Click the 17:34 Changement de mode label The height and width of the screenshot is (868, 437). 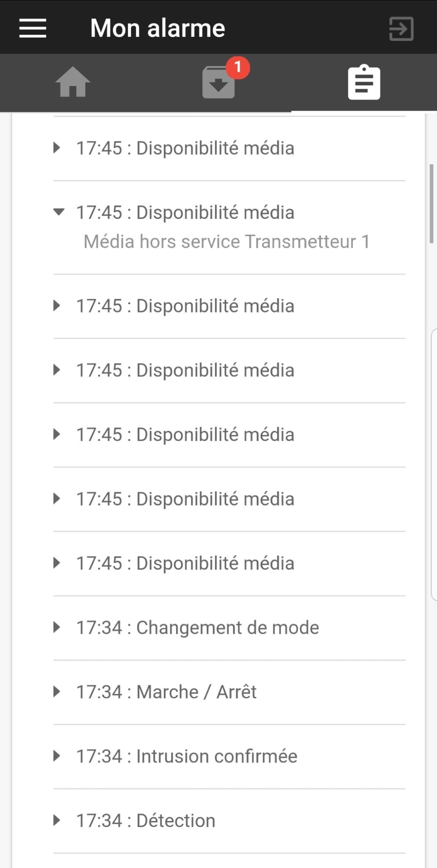pyautogui.click(x=197, y=627)
